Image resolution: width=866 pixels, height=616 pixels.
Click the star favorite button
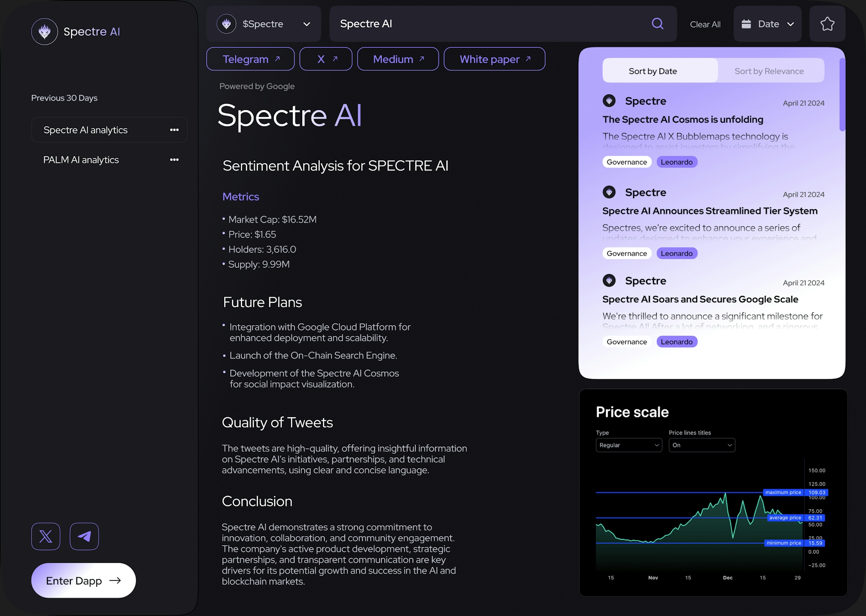tap(827, 24)
